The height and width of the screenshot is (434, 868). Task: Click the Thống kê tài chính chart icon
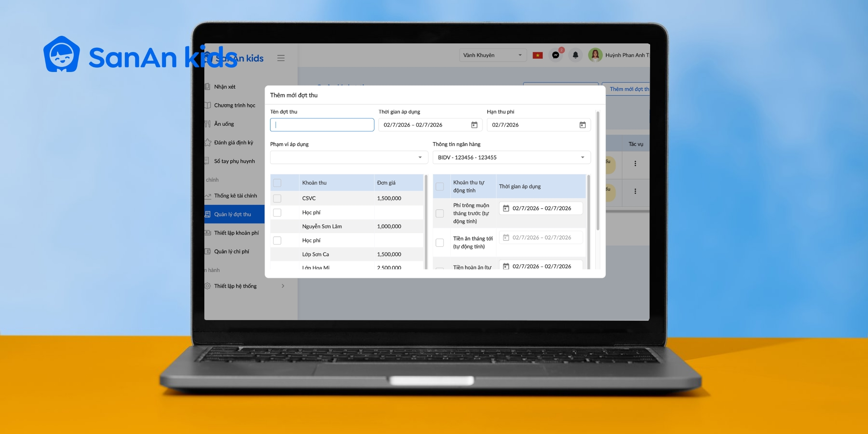pyautogui.click(x=208, y=196)
